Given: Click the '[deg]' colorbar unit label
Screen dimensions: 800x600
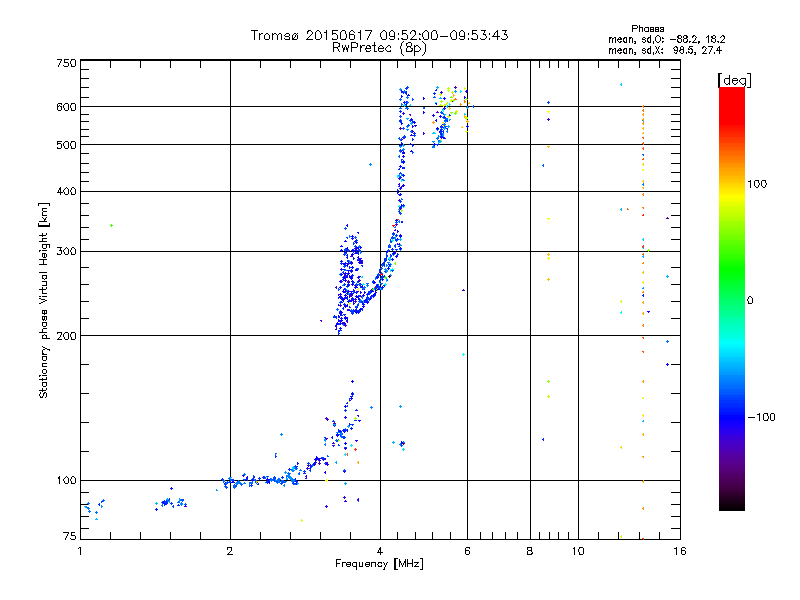Looking at the screenshot, I should (734, 80).
